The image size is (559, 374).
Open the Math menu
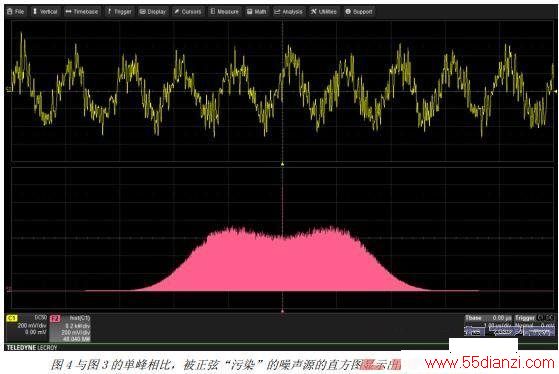pyautogui.click(x=256, y=12)
